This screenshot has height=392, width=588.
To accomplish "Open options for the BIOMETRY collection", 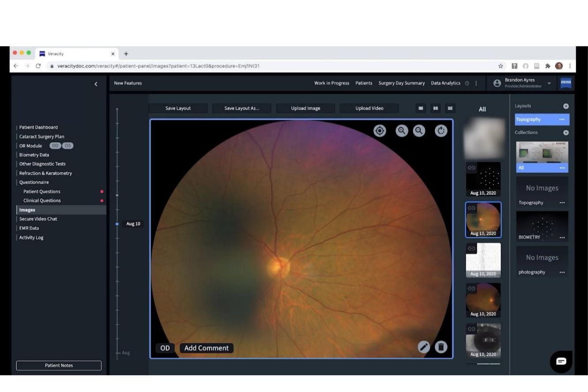I will tap(562, 237).
